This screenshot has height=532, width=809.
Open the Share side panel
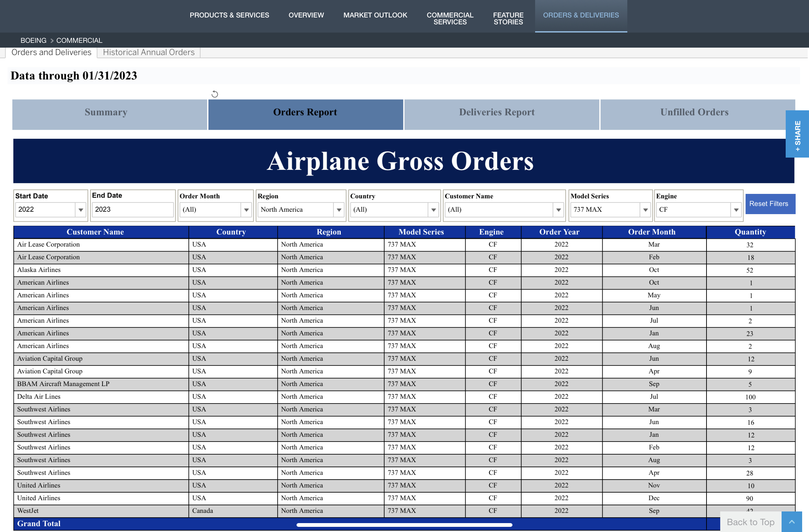point(797,134)
